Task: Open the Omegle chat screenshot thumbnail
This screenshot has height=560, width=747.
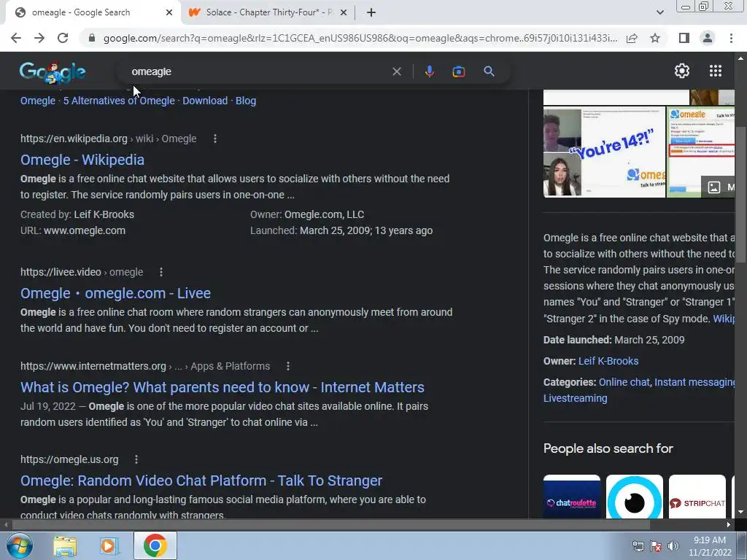Action: pos(701,152)
